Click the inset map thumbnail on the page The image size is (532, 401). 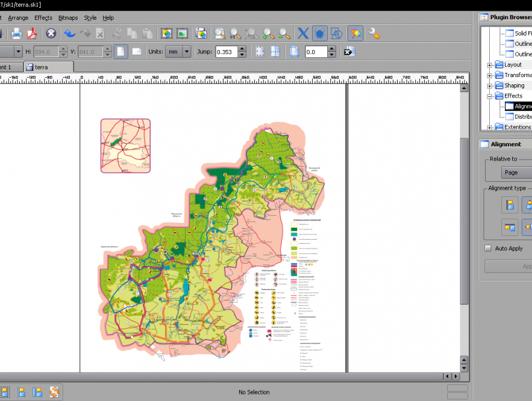click(125, 146)
